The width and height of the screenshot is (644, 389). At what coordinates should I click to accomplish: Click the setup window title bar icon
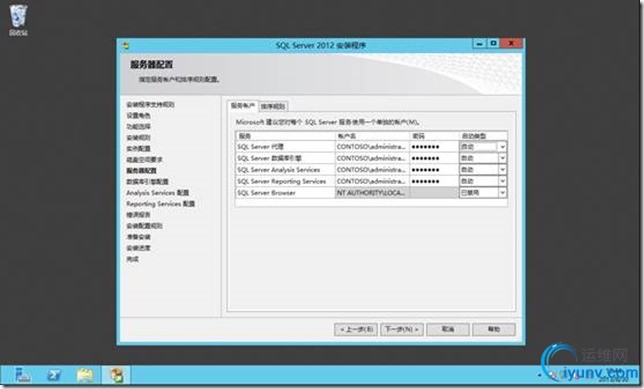pyautogui.click(x=126, y=46)
